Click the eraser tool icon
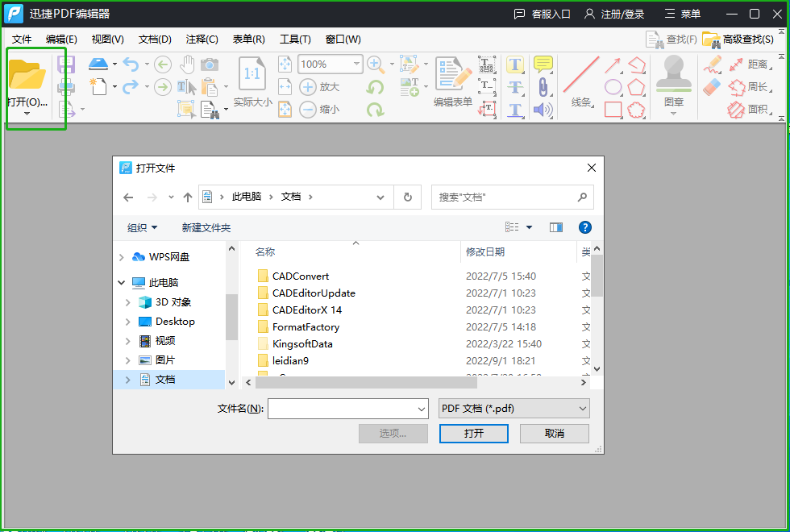This screenshot has height=532, width=790. pos(712,87)
